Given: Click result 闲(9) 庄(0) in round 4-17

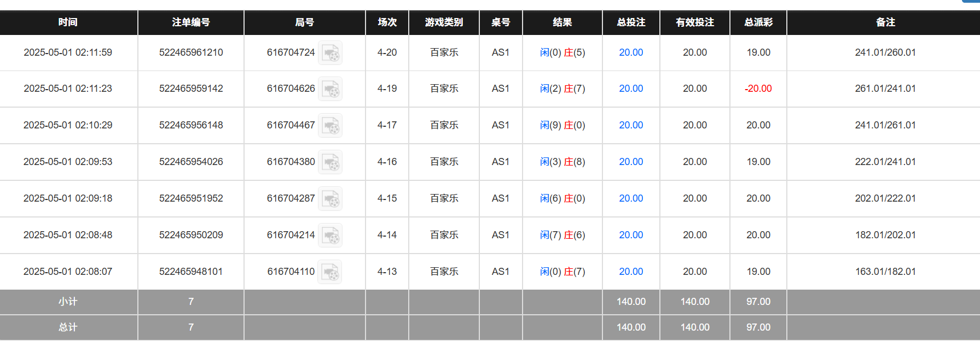Looking at the screenshot, I should click(563, 125).
